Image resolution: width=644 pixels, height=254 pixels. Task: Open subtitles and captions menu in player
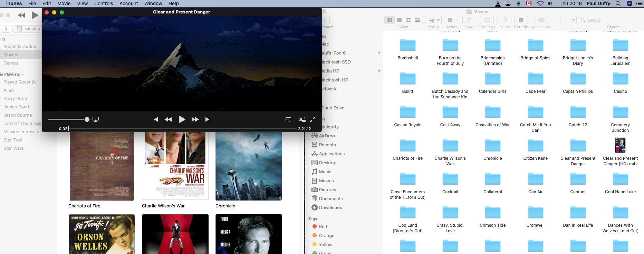(288, 119)
